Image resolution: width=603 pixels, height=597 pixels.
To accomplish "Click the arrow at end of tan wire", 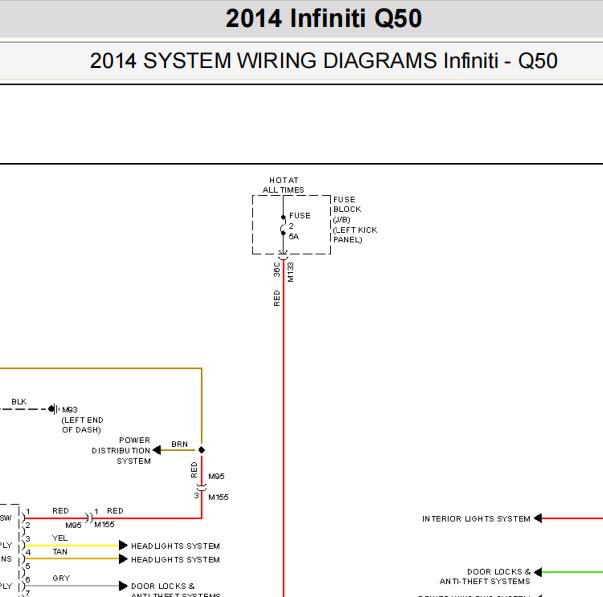I will 123,559.
